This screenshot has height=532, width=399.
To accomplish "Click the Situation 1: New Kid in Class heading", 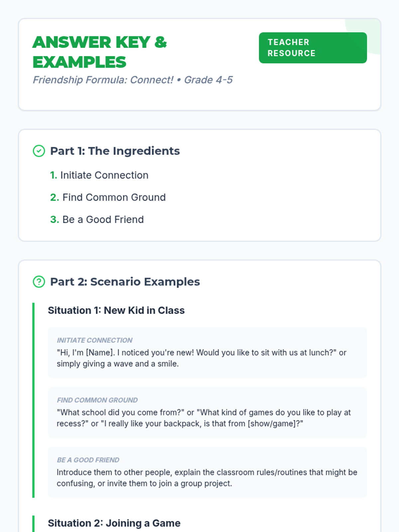I will coord(116,310).
